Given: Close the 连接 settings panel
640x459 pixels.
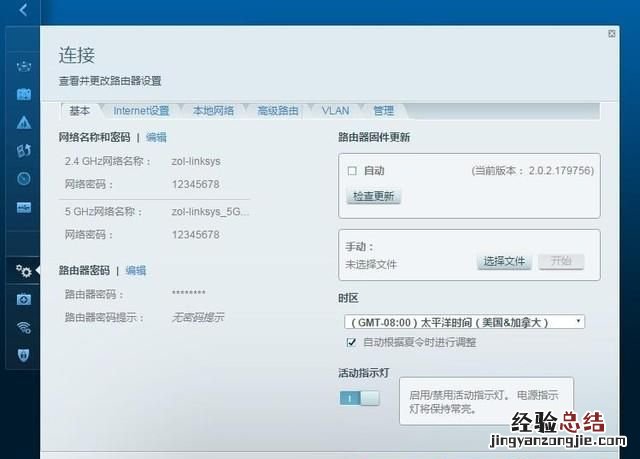Looking at the screenshot, I should click(611, 33).
